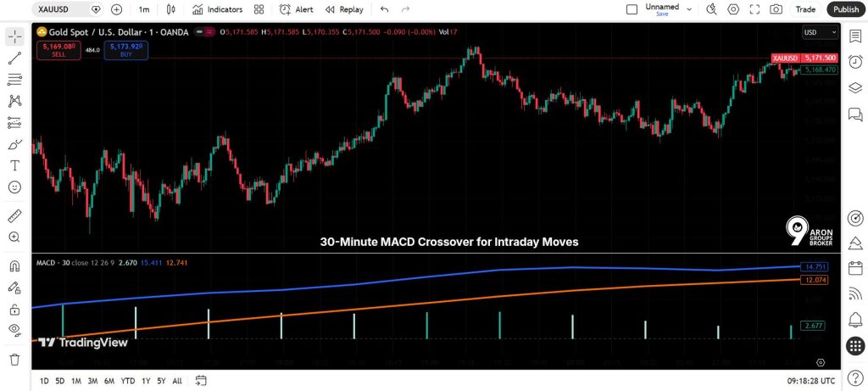This screenshot has width=868, height=391.
Task: Select the 5Y time range
Action: point(161,381)
